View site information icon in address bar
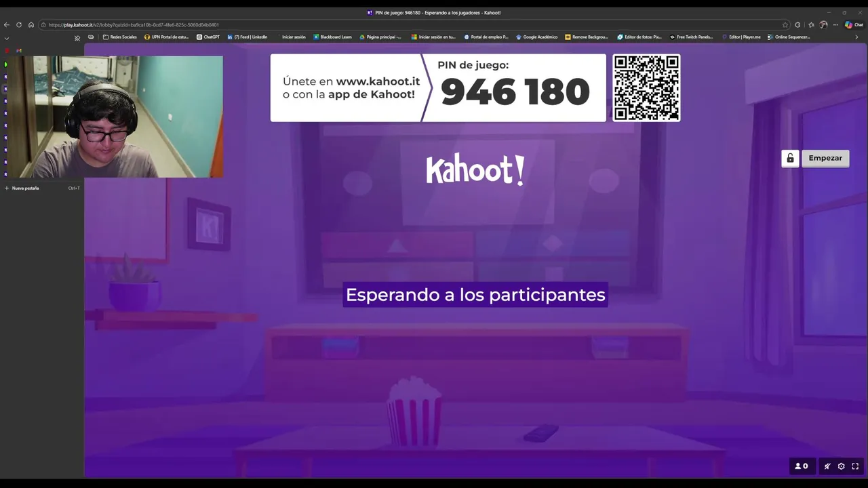This screenshot has height=488, width=868. (43, 25)
